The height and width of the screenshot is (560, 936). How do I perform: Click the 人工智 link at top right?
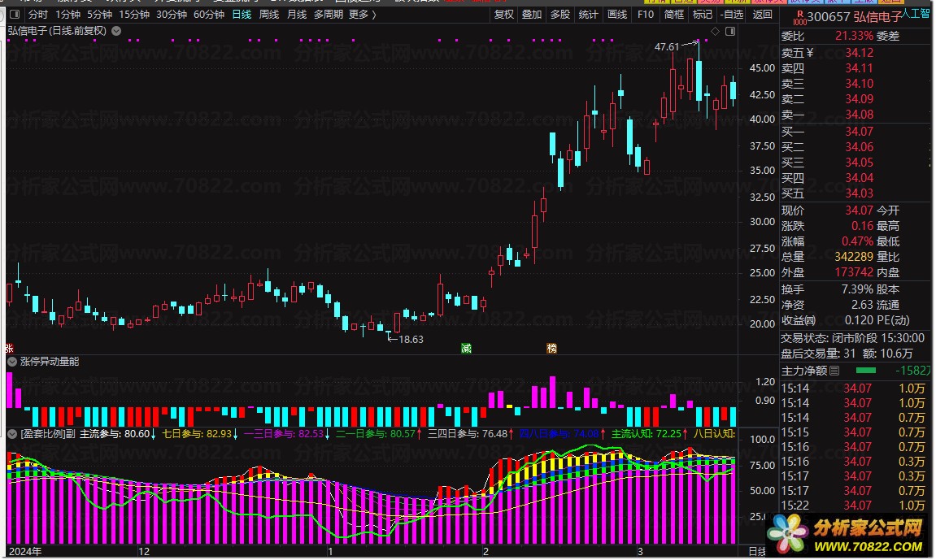click(916, 13)
